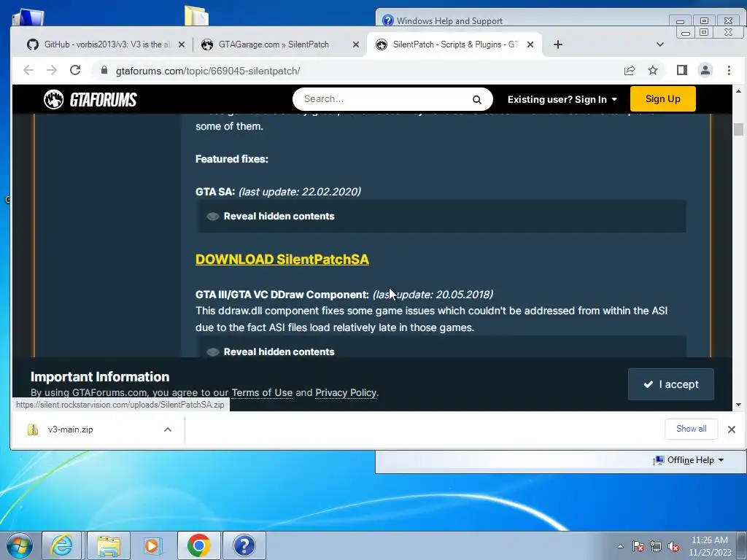
Task: Click Show all downloads
Action: pyautogui.click(x=692, y=429)
